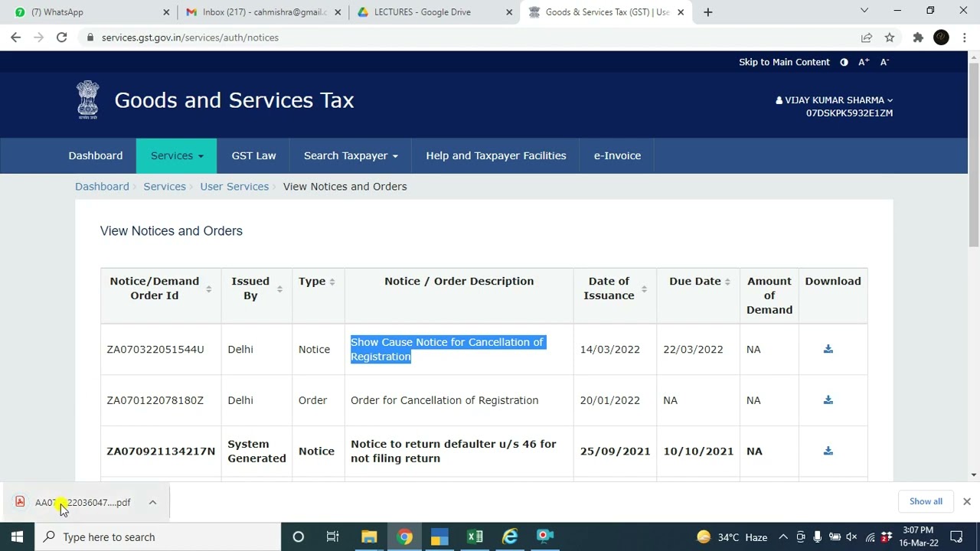This screenshot has width=980, height=551.
Task: Open Excel from the taskbar
Action: coord(475,537)
